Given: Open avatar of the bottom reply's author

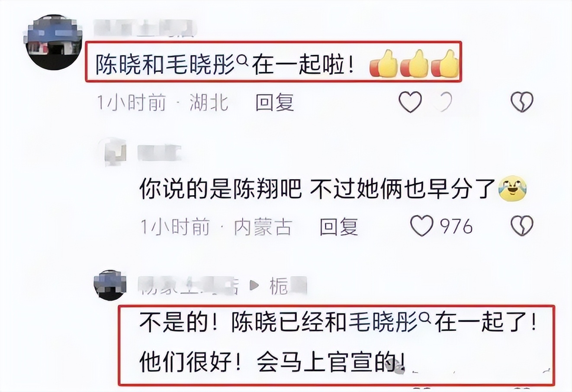Looking at the screenshot, I should pyautogui.click(x=110, y=286).
